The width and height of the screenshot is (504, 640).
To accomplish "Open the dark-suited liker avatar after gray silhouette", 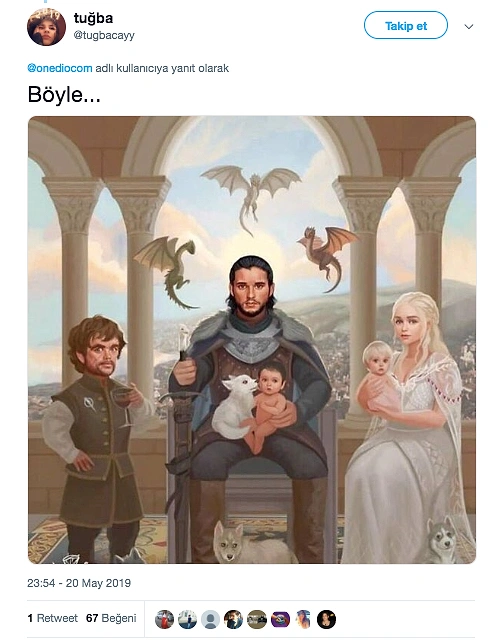I will coord(234,619).
